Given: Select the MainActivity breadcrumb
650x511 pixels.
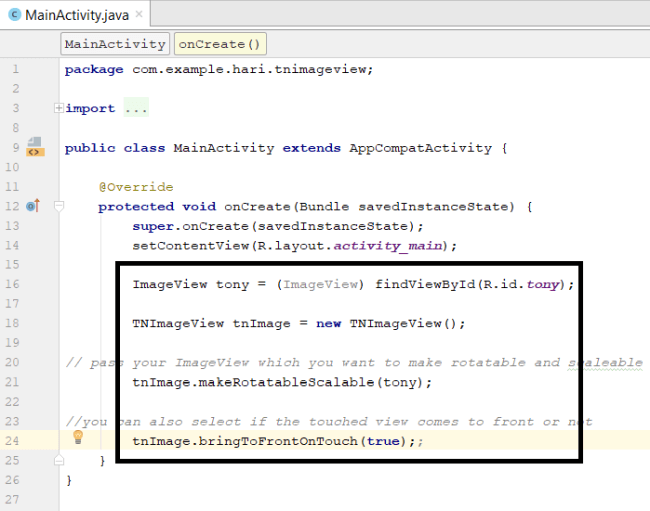Looking at the screenshot, I should click(115, 44).
